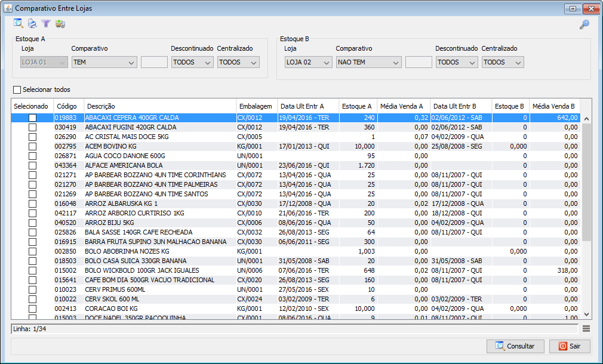Screen dimensions: 603x364
Task: Click AP BARBEAR BOZZANO 4UN TIME SANTOS
Action: (x=146, y=194)
